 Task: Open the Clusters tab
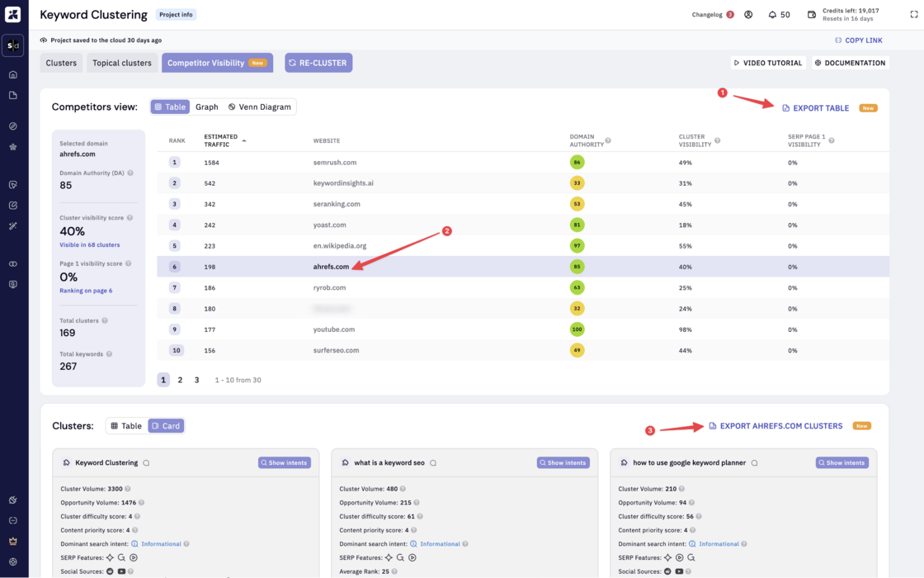tap(61, 63)
